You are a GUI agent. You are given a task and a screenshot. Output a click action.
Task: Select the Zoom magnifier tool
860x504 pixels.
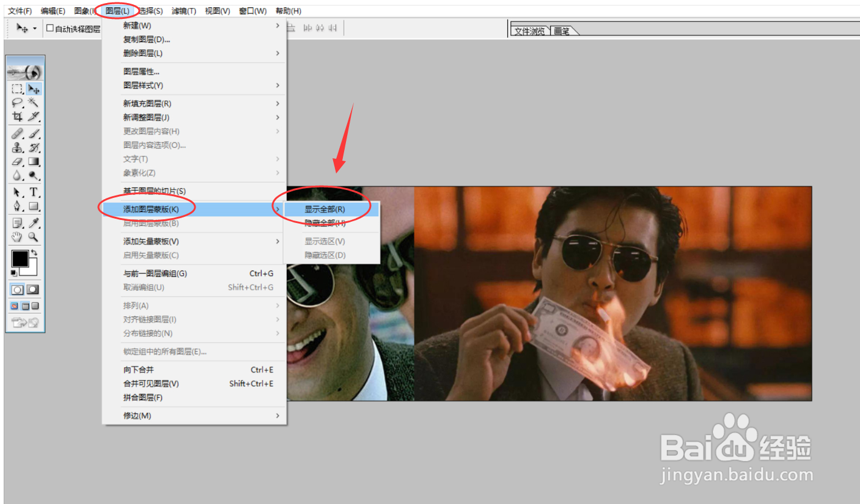coord(34,237)
